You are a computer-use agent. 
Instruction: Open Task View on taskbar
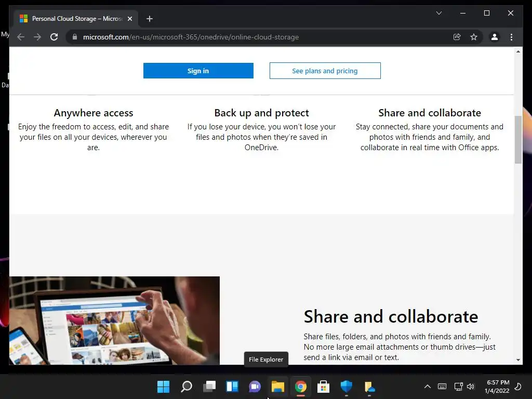point(209,387)
